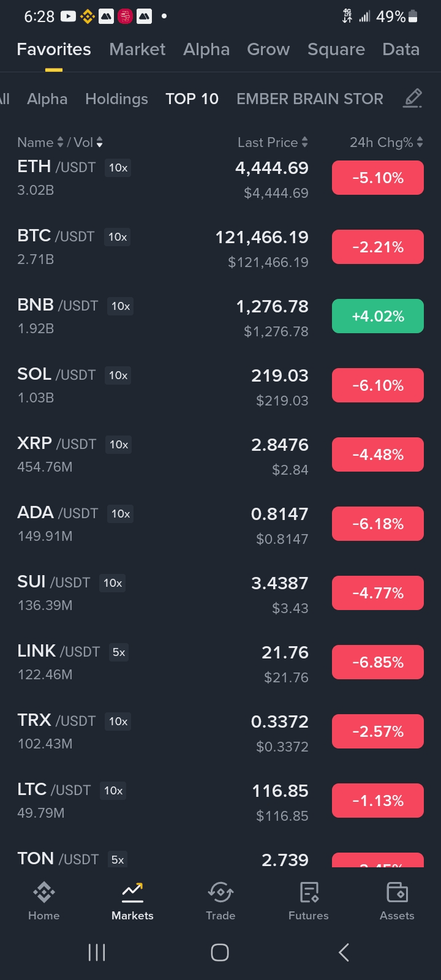Select the Holdings filter tab
The height and width of the screenshot is (980, 441).
(116, 99)
